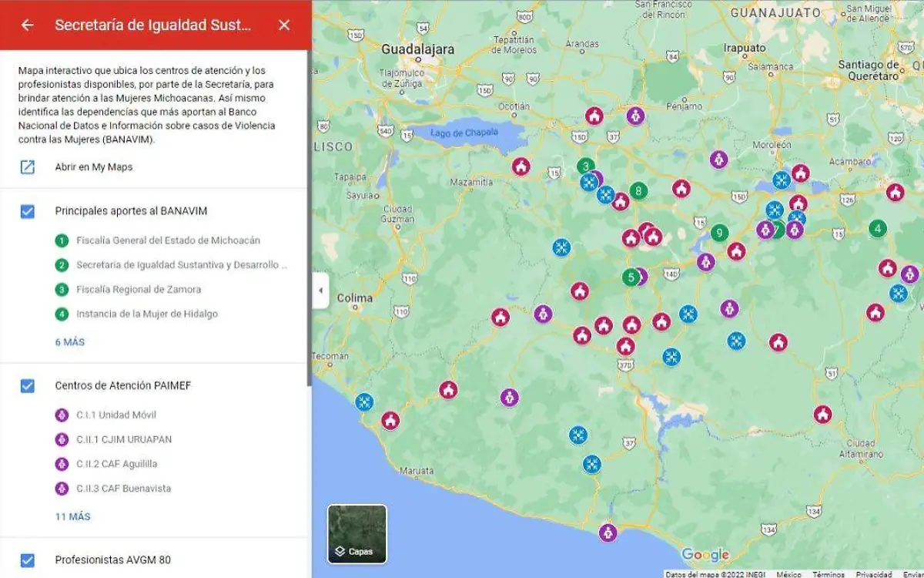The height and width of the screenshot is (578, 924).
Task: Disable Profesionistas AVGM 80 layer checkbox
Action: click(x=28, y=560)
